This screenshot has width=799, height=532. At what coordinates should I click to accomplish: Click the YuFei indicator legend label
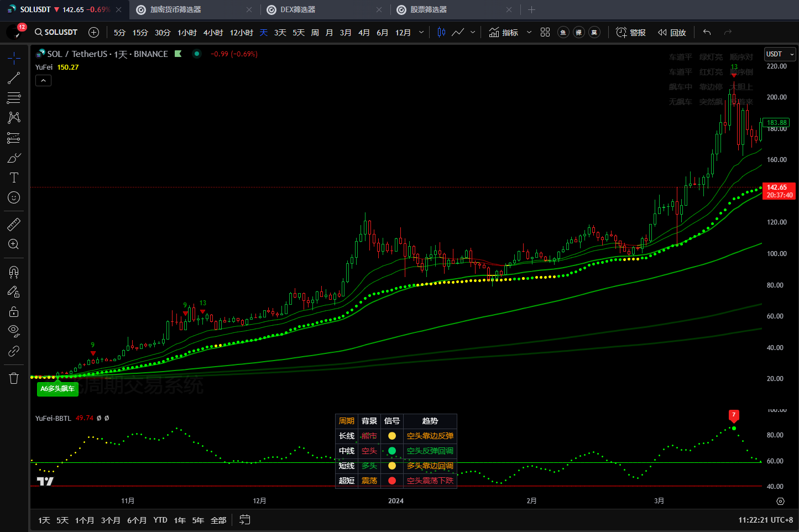click(x=44, y=67)
